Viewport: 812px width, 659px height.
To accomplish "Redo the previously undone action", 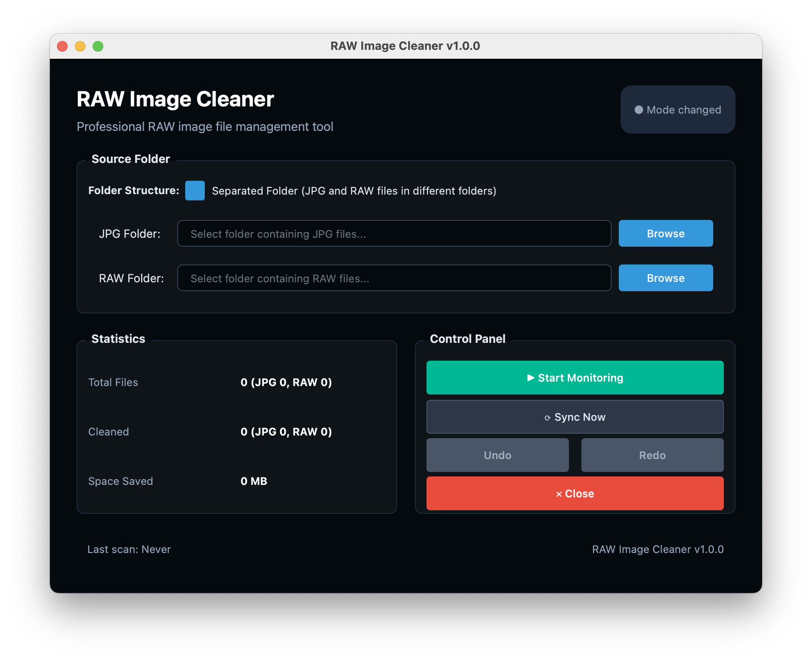I will (652, 455).
